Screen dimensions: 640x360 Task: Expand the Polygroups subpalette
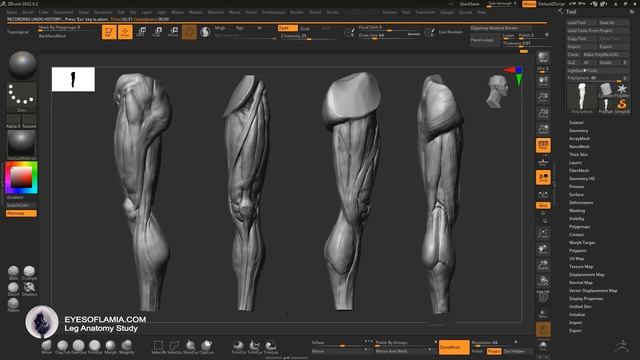[x=579, y=227]
